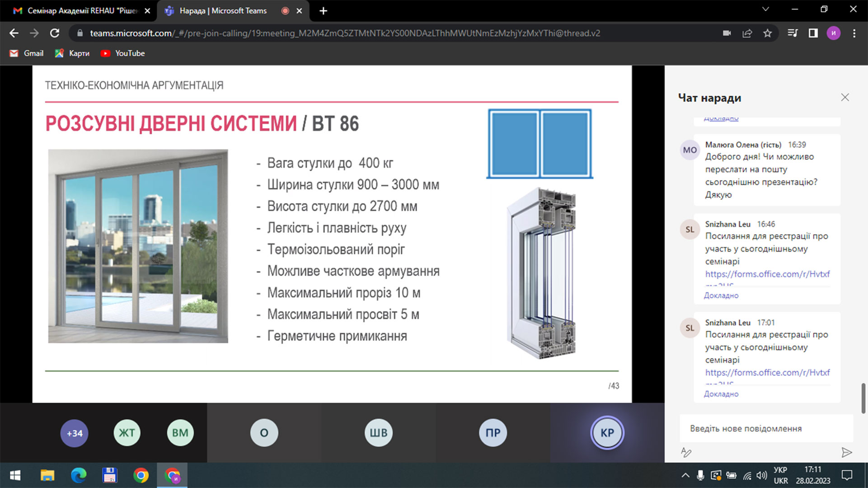Open the floppy disk app on taskbar
868x488 pixels.
(x=110, y=475)
